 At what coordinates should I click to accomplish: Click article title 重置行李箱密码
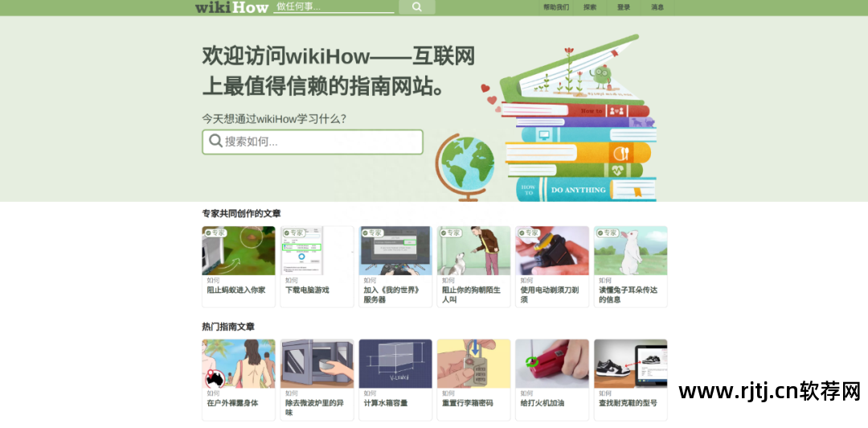468,403
